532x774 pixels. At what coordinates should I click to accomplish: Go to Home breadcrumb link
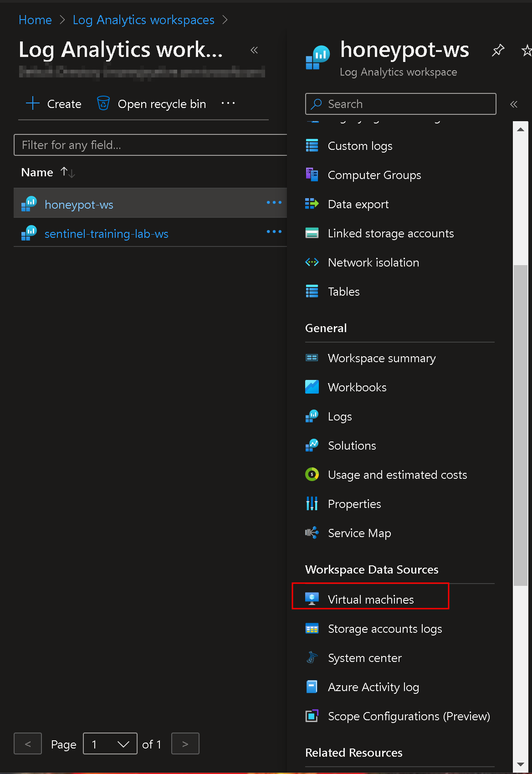[x=35, y=20]
